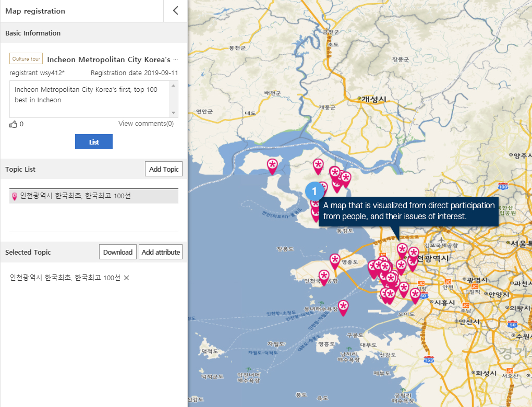Click the thumbs-up like icon
The width and height of the screenshot is (532, 407).
14,124
